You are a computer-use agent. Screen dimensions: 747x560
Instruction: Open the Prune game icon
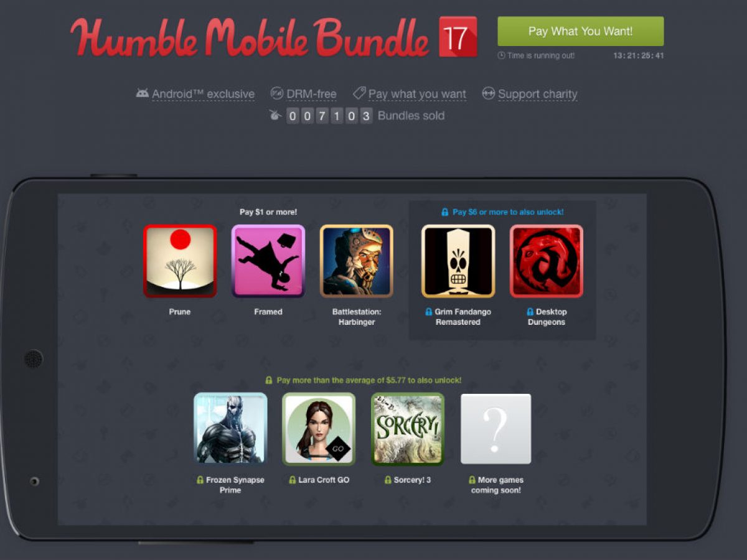pyautogui.click(x=180, y=261)
